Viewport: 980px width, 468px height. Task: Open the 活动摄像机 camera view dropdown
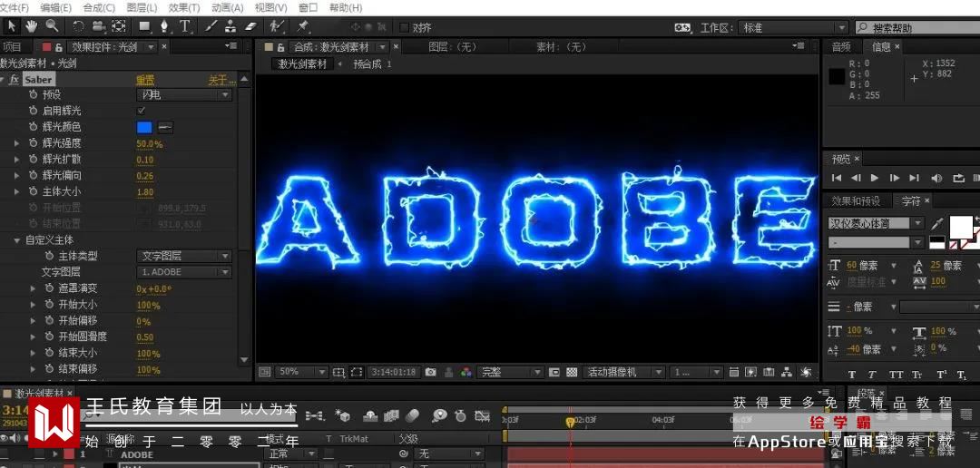(x=623, y=372)
